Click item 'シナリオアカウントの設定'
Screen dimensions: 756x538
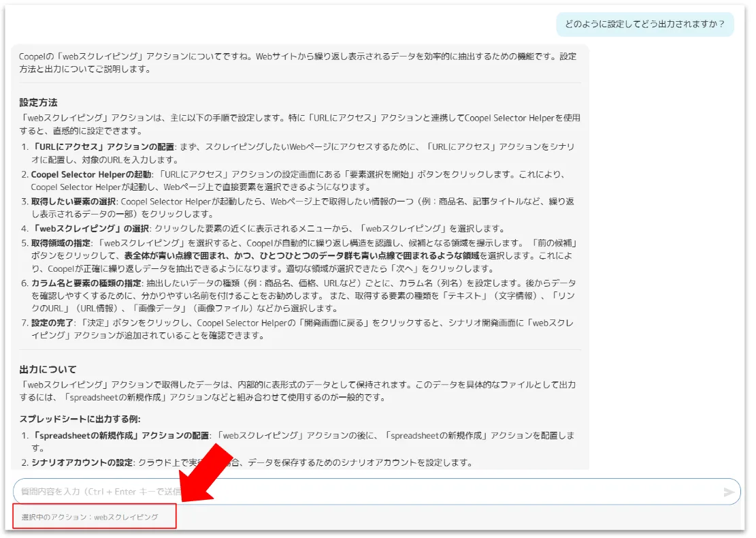point(82,462)
